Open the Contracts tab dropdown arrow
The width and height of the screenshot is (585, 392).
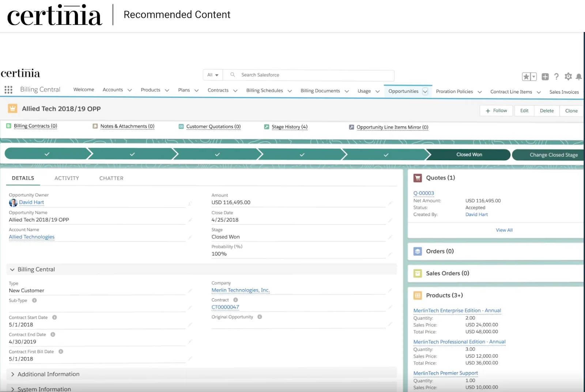235,91
